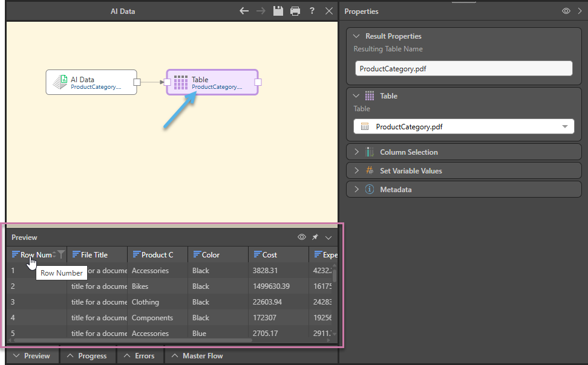Click the Preview horizontal scrollbar
Viewport: 588px width, 365px height.
click(x=133, y=341)
